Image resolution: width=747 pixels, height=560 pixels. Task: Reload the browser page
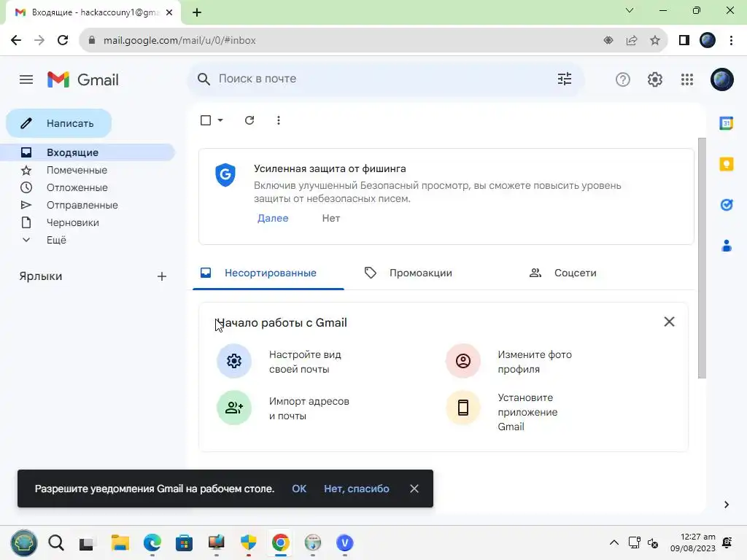63,40
